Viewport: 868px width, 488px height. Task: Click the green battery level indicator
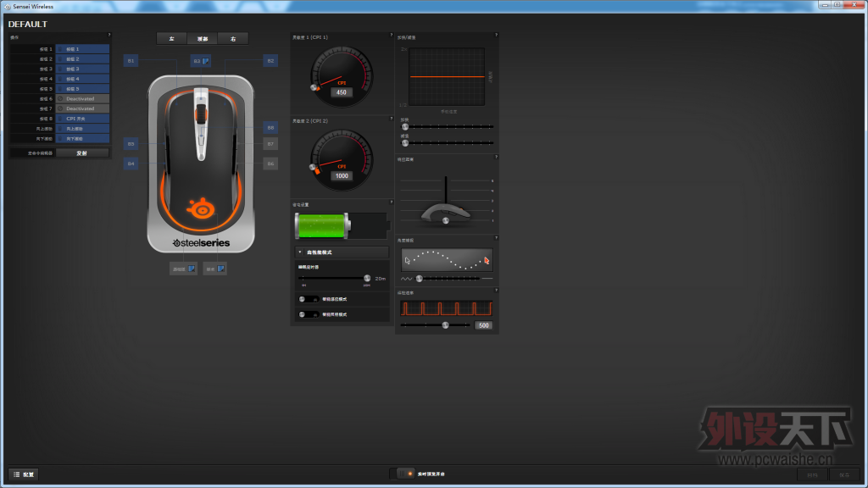(x=322, y=226)
